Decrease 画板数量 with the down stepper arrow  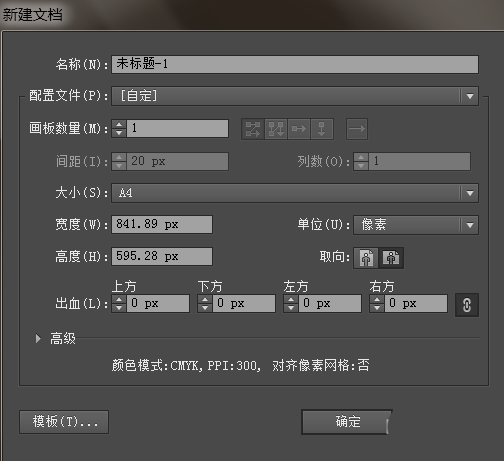[119, 133]
